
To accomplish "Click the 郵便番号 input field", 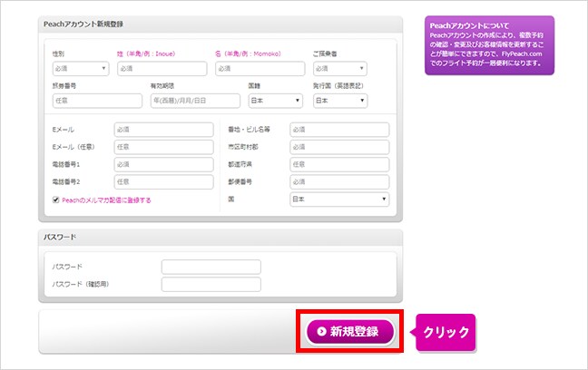I will pos(339,181).
